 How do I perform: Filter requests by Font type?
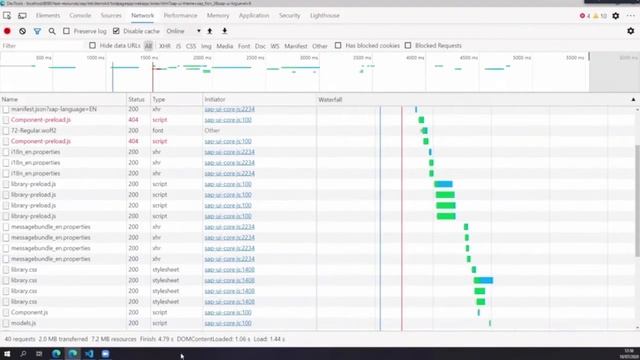244,46
